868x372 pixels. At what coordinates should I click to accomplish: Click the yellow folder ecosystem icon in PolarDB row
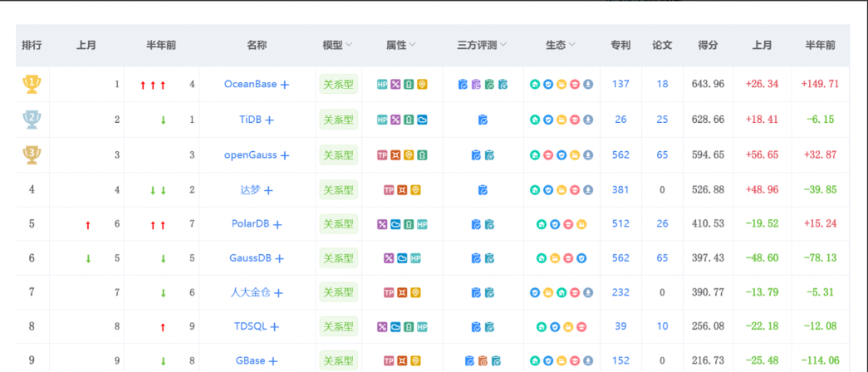tap(581, 224)
